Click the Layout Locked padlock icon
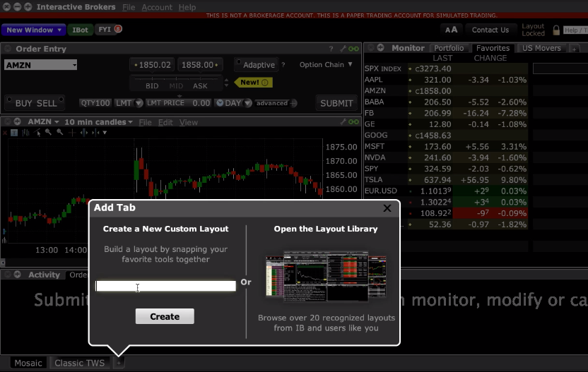This screenshot has width=588, height=372. (556, 30)
